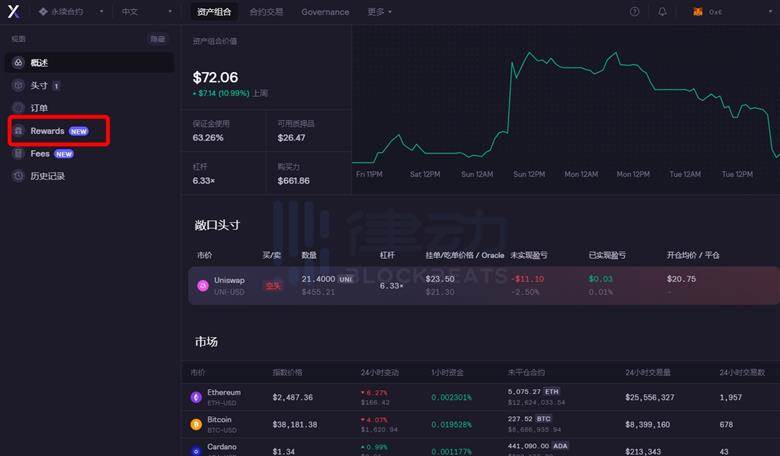
Task: Sort positions by 杠杆 column
Action: (388, 255)
